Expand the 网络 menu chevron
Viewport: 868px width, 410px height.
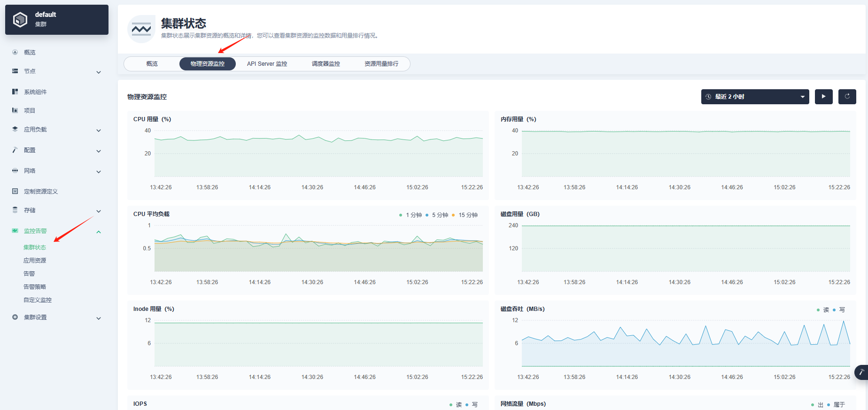[99, 171]
